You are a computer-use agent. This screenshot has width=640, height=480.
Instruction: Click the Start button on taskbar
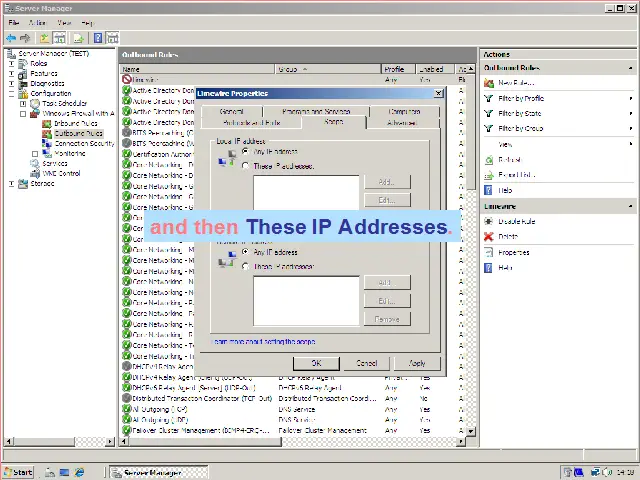point(19,472)
